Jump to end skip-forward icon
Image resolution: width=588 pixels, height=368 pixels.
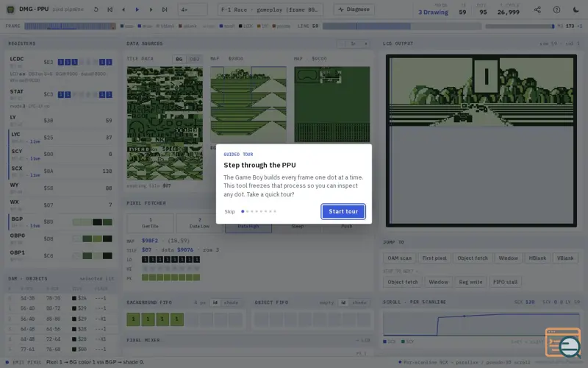click(165, 10)
